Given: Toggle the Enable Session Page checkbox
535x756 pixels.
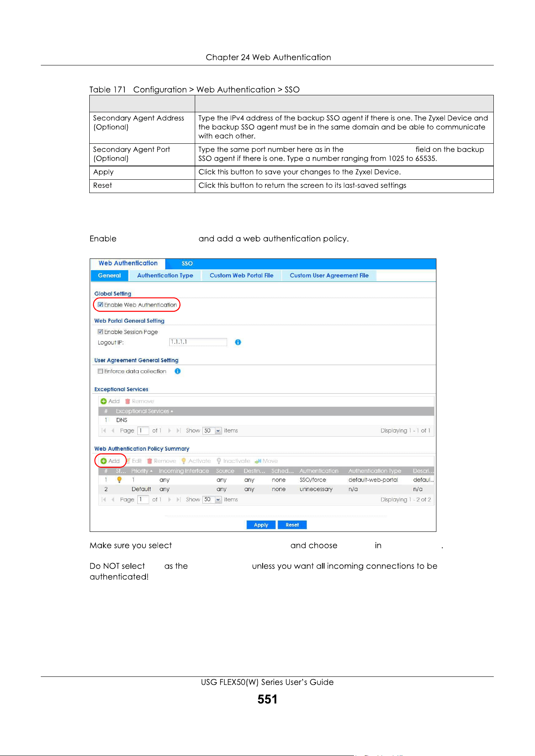Looking at the screenshot, I should pos(100,332).
